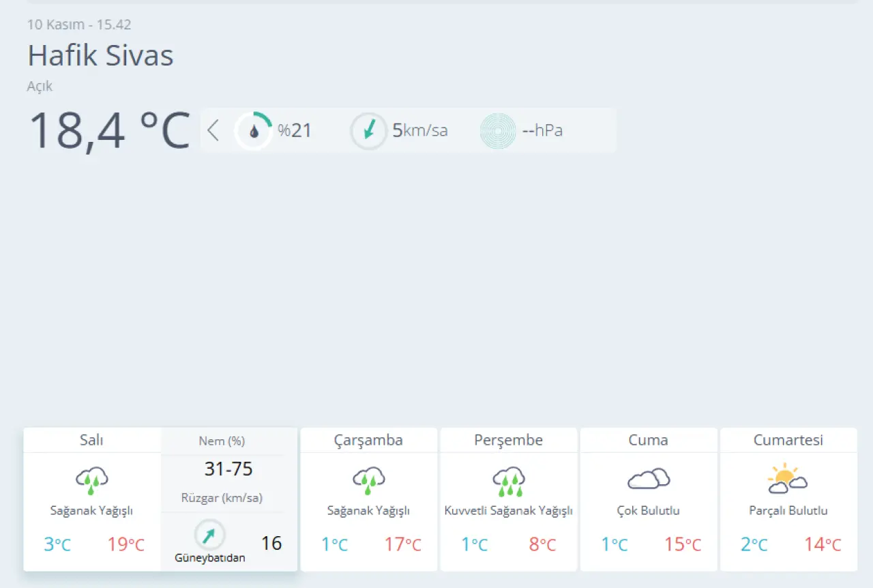
Task: Click Salı rain shower cloud icon
Action: click(x=92, y=480)
